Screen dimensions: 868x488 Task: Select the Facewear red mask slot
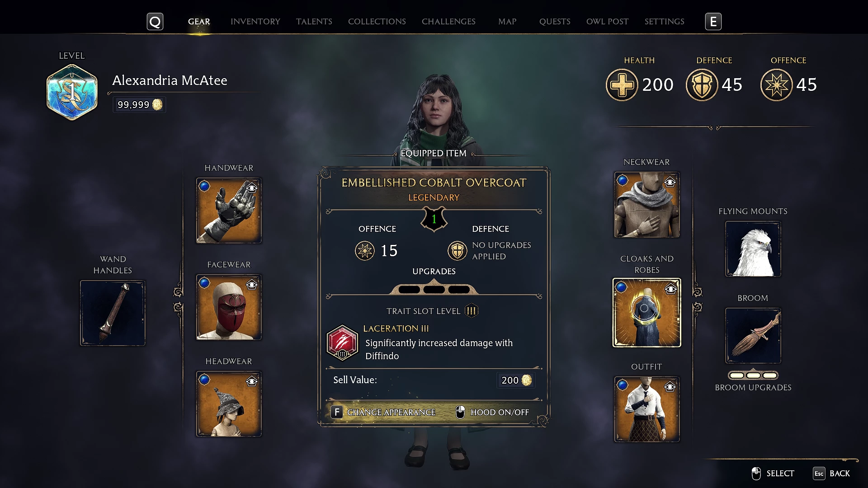click(229, 307)
